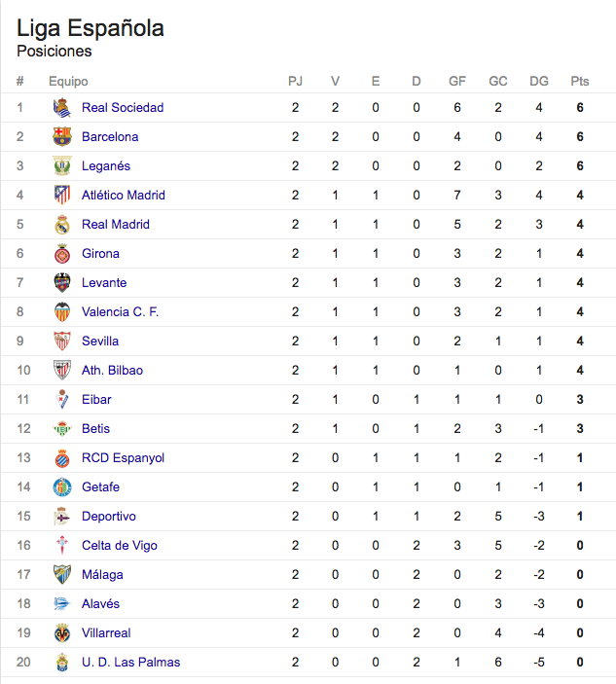Open the U. D. Las Palmas link
This screenshot has height=684, width=616.
pos(130,663)
